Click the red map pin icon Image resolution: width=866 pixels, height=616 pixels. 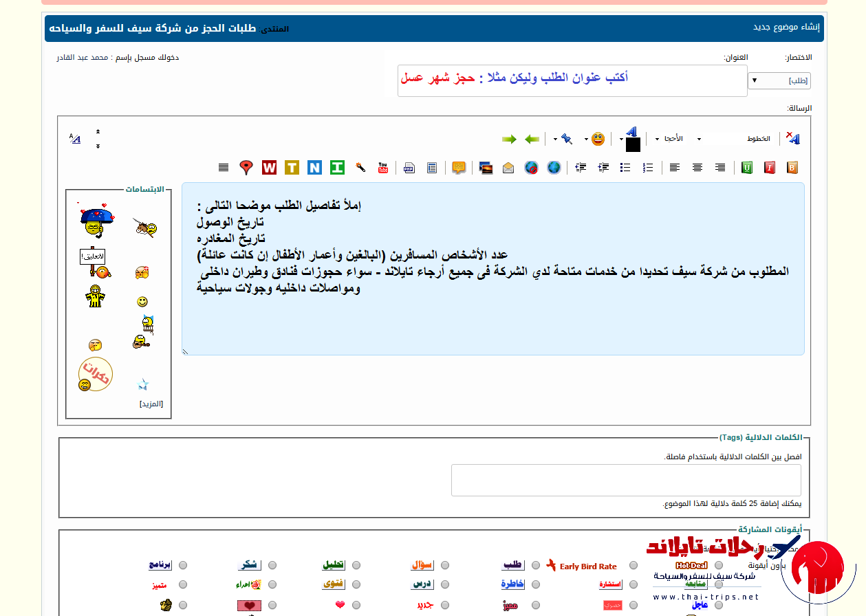pos(246,167)
